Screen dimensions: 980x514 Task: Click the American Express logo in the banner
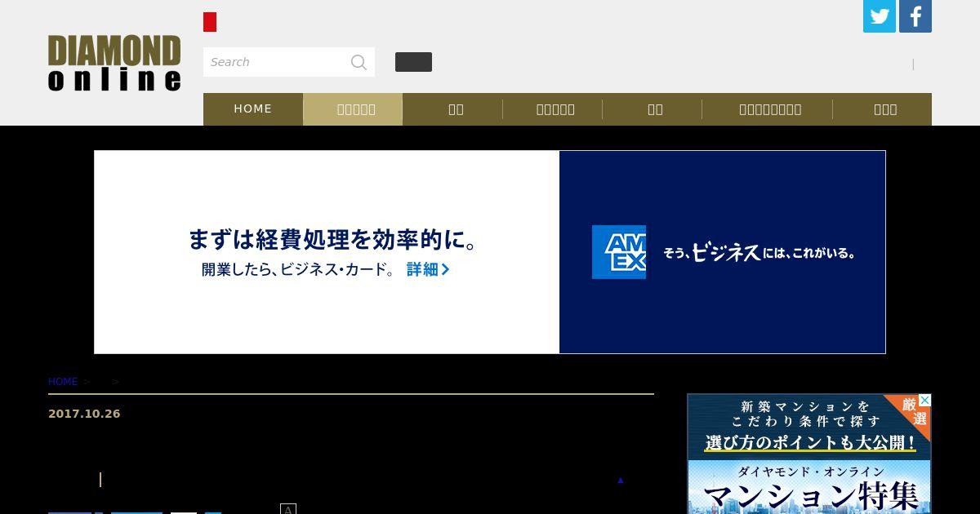(x=619, y=252)
